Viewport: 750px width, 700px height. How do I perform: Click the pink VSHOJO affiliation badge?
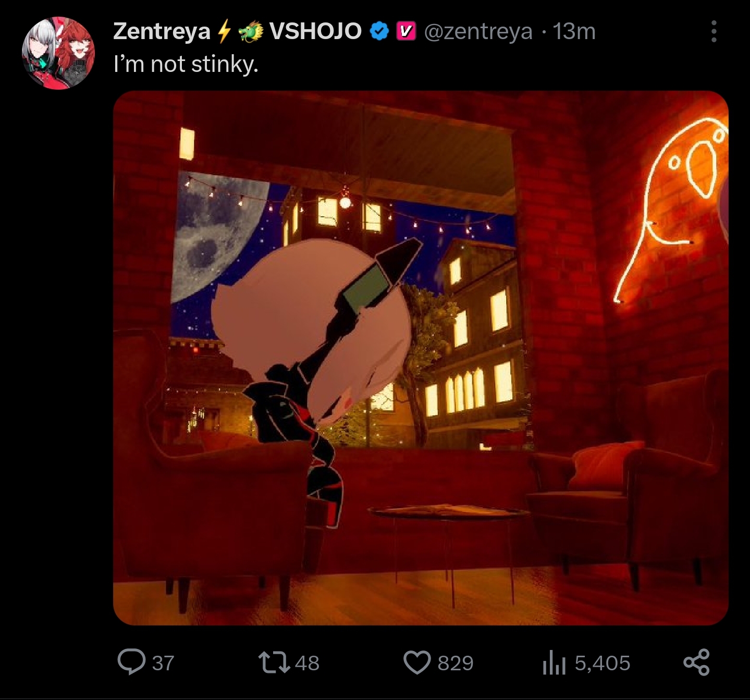[x=406, y=32]
